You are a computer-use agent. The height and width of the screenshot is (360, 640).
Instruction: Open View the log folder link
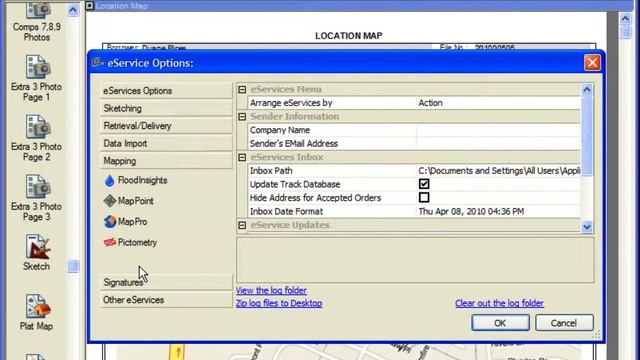[x=271, y=291]
